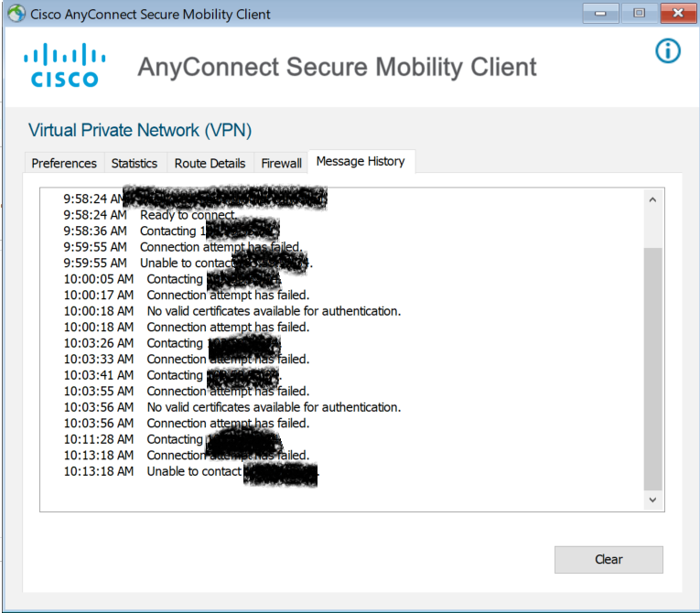The width and height of the screenshot is (700, 613).
Task: Close the AnyConnect window
Action: pyautogui.click(x=678, y=14)
